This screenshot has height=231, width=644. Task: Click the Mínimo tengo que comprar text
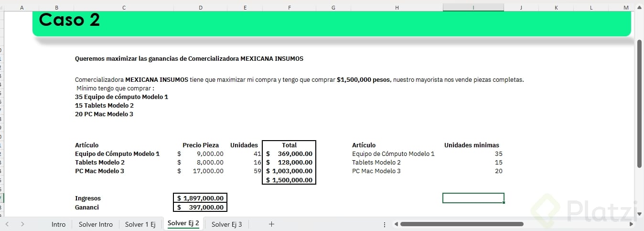(115, 88)
